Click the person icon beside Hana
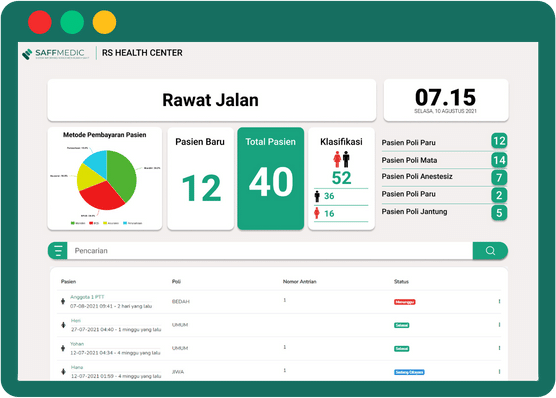The image size is (556, 398). point(63,371)
